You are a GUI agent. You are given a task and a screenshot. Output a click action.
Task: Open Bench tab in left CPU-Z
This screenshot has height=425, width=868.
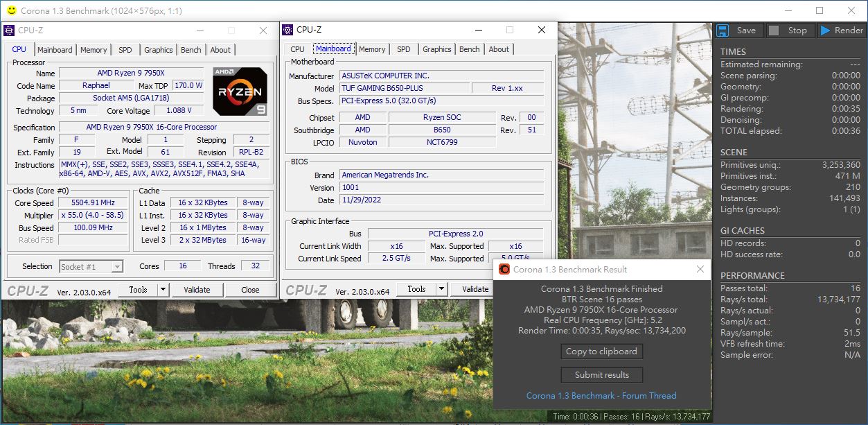(191, 50)
